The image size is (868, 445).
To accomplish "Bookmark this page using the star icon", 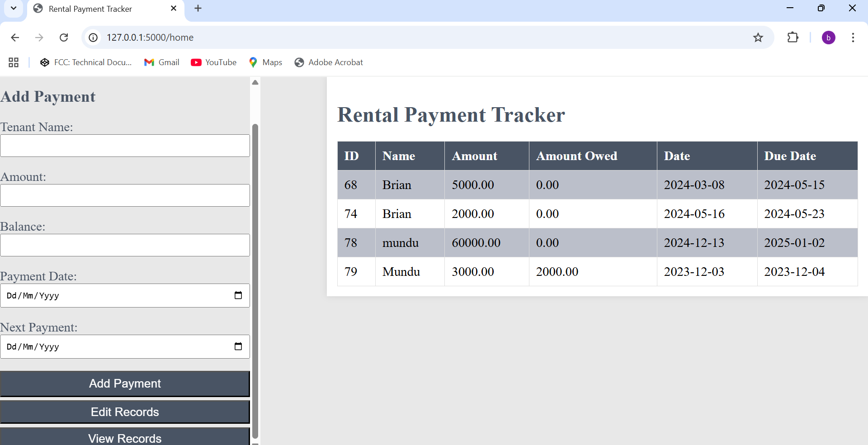I will 758,38.
